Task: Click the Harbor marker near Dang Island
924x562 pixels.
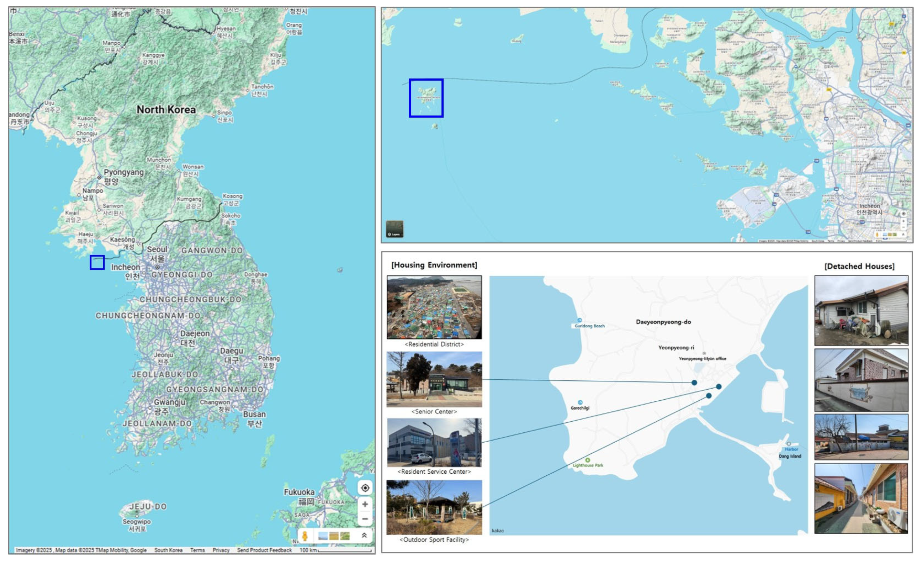Action: tap(789, 444)
